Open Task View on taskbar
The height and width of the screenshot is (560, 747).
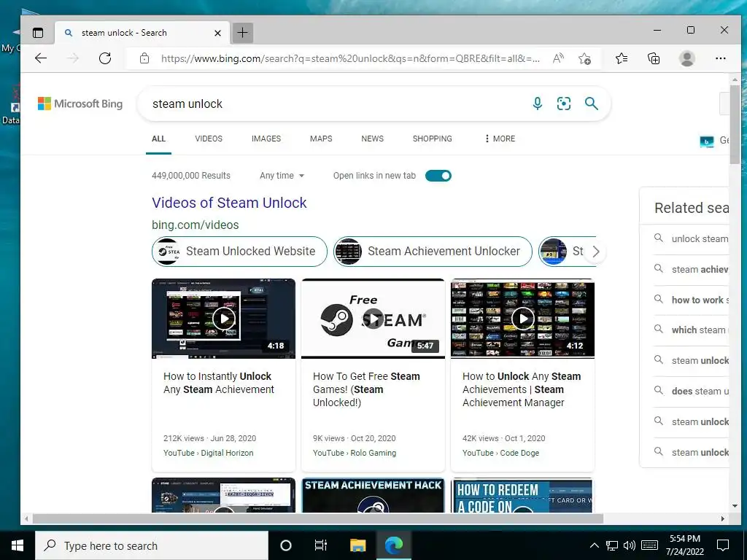[x=321, y=545]
